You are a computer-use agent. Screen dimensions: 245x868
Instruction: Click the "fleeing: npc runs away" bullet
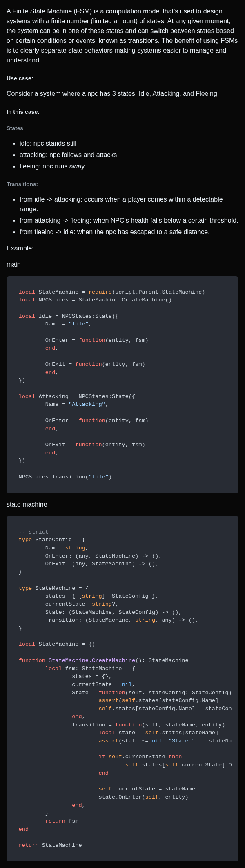[52, 166]
